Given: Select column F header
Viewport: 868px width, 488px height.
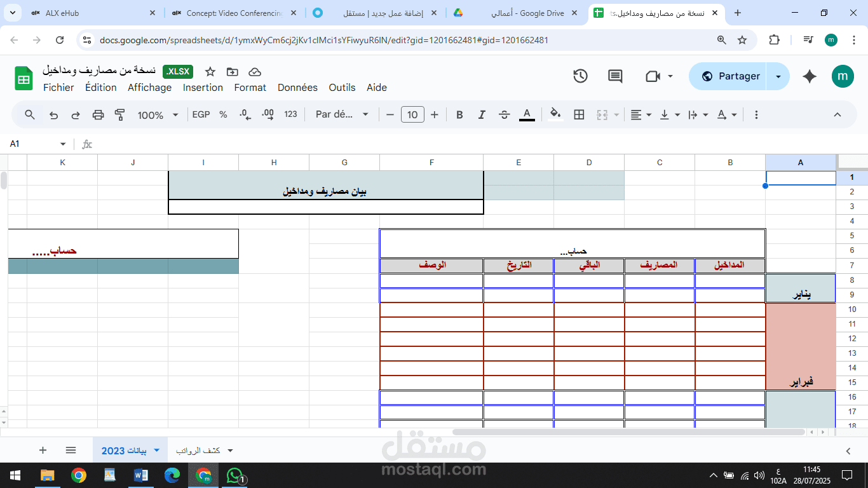Looking at the screenshot, I should (431, 163).
